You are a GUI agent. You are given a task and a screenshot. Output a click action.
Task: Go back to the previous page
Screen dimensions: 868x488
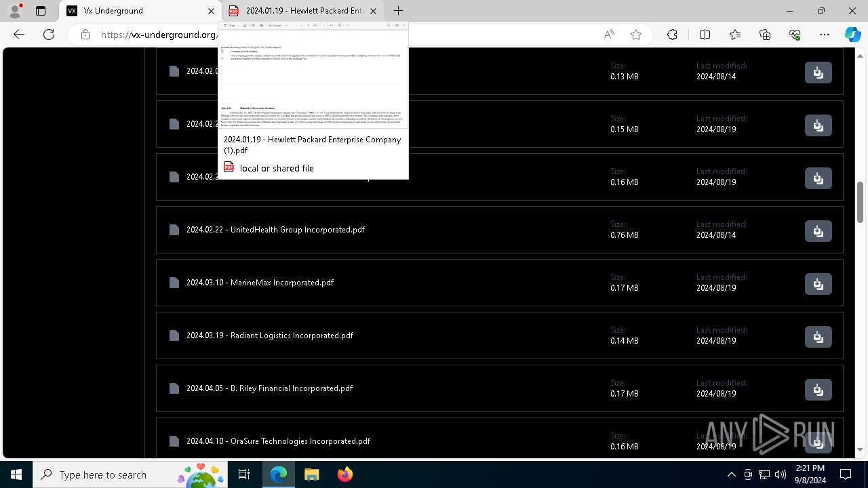[x=19, y=35]
